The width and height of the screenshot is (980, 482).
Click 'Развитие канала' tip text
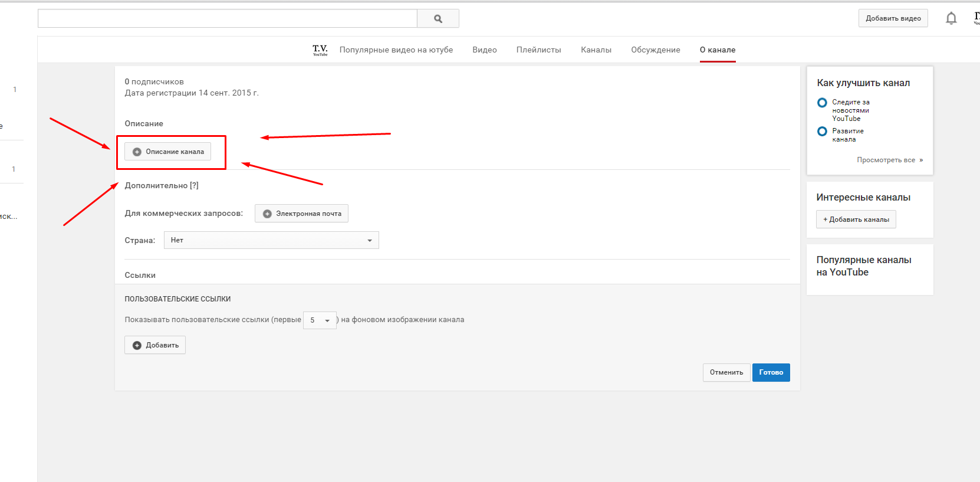[848, 135]
